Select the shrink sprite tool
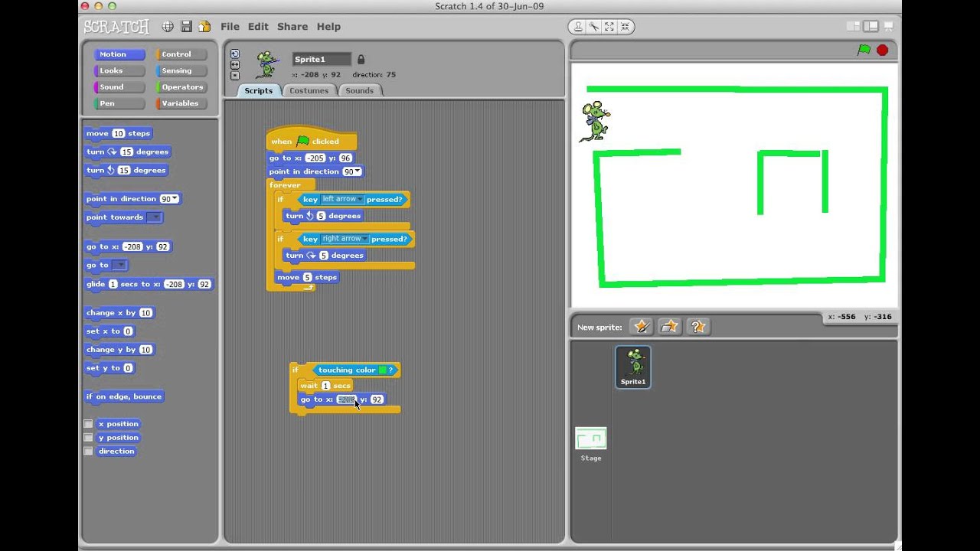This screenshot has width=980, height=551. point(625,27)
